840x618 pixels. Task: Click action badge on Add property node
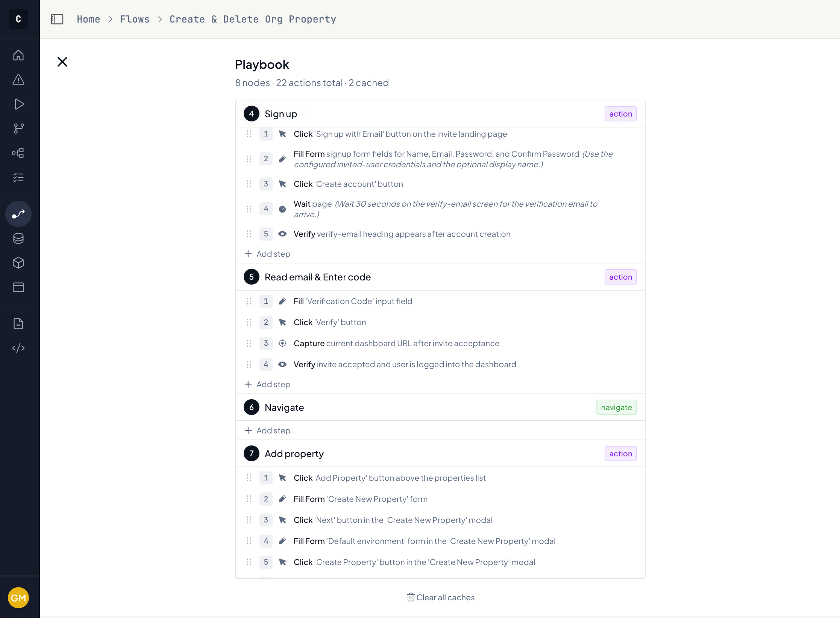[x=620, y=454]
